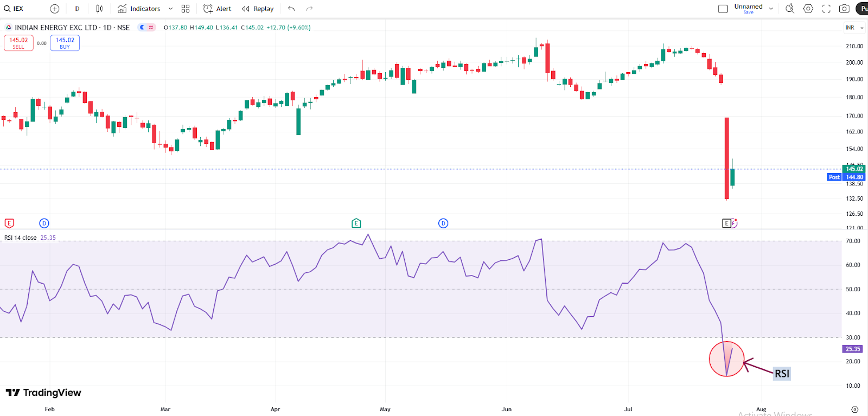Viewport: 868px width, 416px height.
Task: Open the Indicators dialog
Action: click(139, 9)
